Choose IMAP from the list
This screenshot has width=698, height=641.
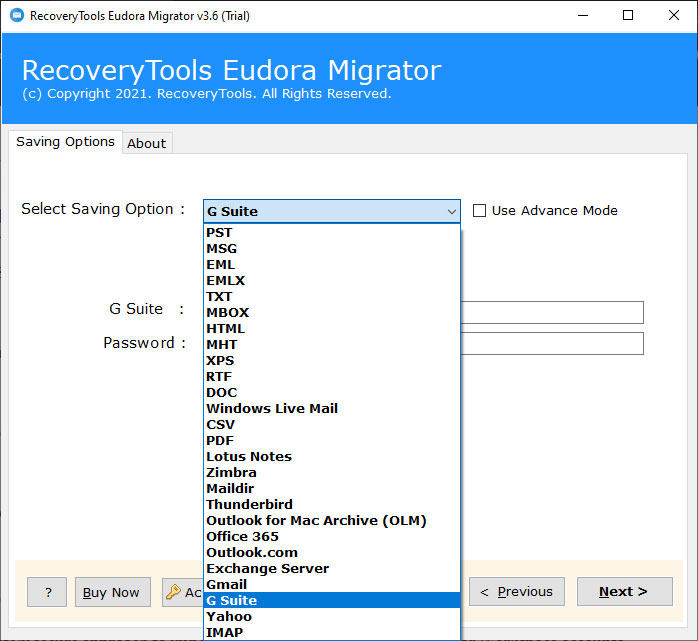point(332,633)
